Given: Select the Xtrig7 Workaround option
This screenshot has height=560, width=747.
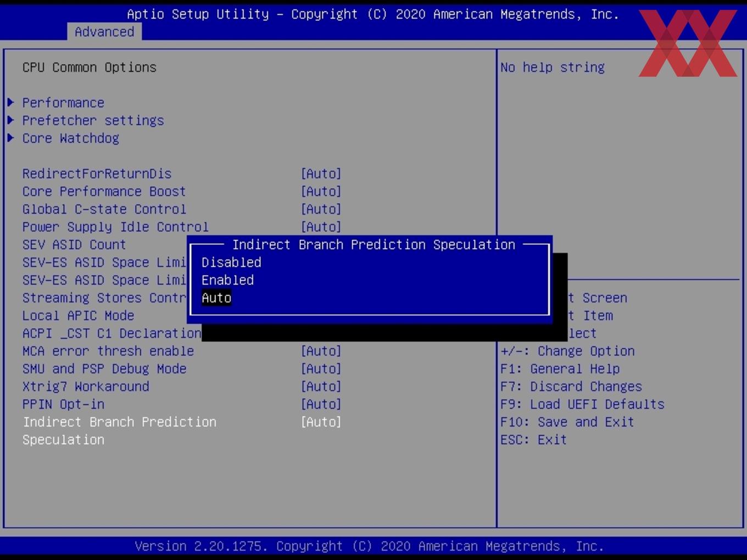Looking at the screenshot, I should pyautogui.click(x=85, y=387).
